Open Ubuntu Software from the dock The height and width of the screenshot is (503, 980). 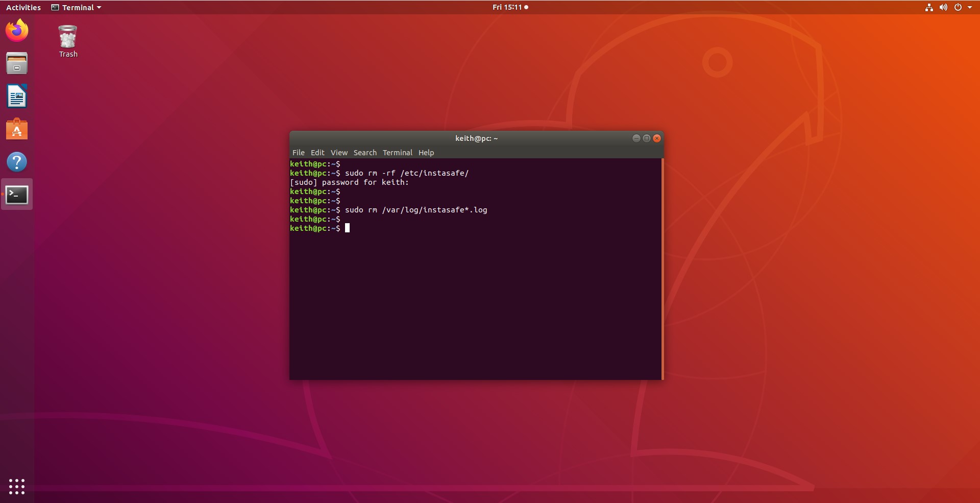[17, 129]
